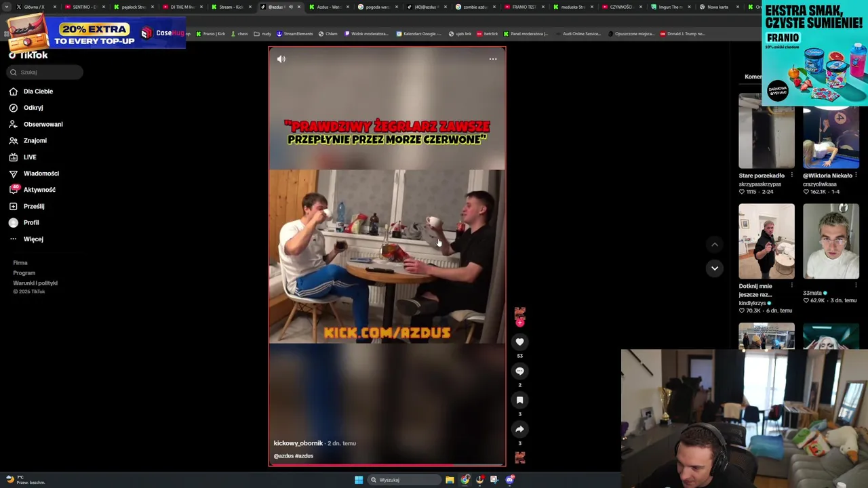This screenshot has width=868, height=488.
Task: Open the kickowy_obornik profile name
Action: pos(298,443)
